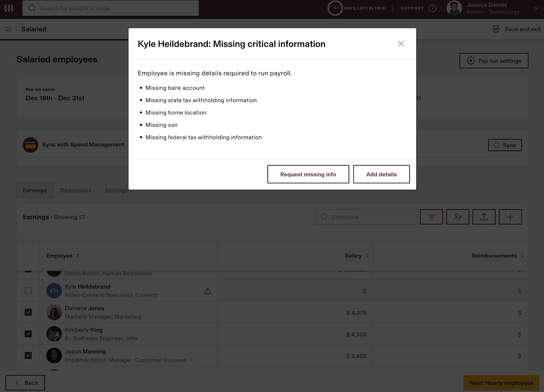Click Jessica Dennis profile avatar
Image resolution: width=544 pixels, height=392 pixels.
[454, 8]
